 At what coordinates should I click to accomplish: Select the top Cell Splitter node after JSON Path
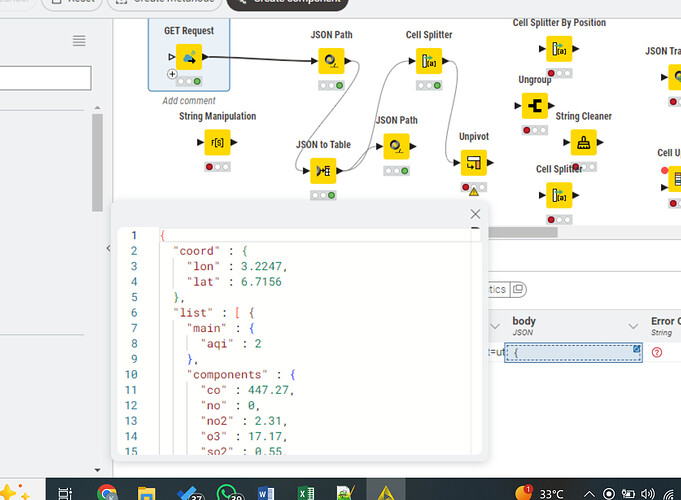tap(429, 61)
